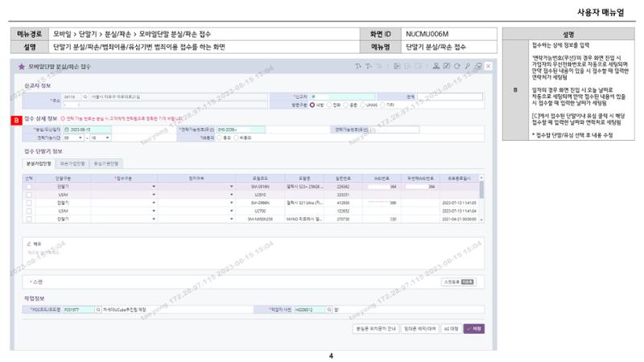Switch to the 유심기변단말 tab
Image resolution: width=644 pixels, height=362 pixels.
[x=106, y=164]
